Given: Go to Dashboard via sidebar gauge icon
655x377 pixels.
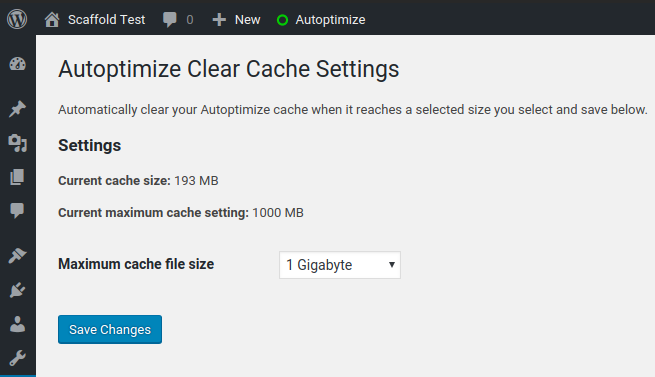Looking at the screenshot, I should [18, 64].
